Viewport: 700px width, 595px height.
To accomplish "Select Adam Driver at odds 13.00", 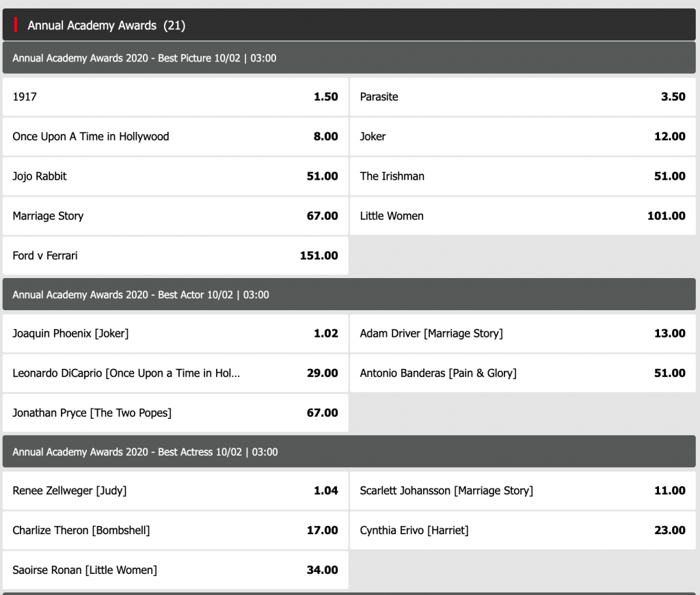I will (x=522, y=333).
